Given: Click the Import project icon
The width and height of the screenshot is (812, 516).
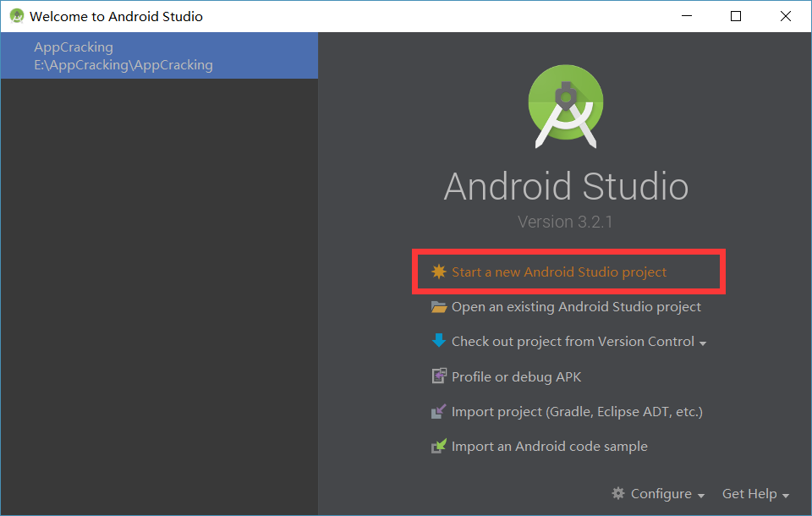Looking at the screenshot, I should [438, 410].
